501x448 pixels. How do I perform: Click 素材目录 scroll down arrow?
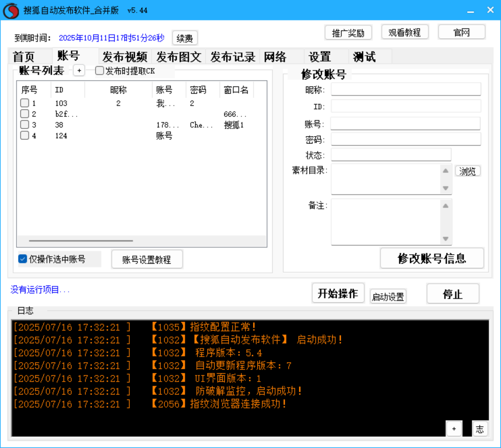446,188
